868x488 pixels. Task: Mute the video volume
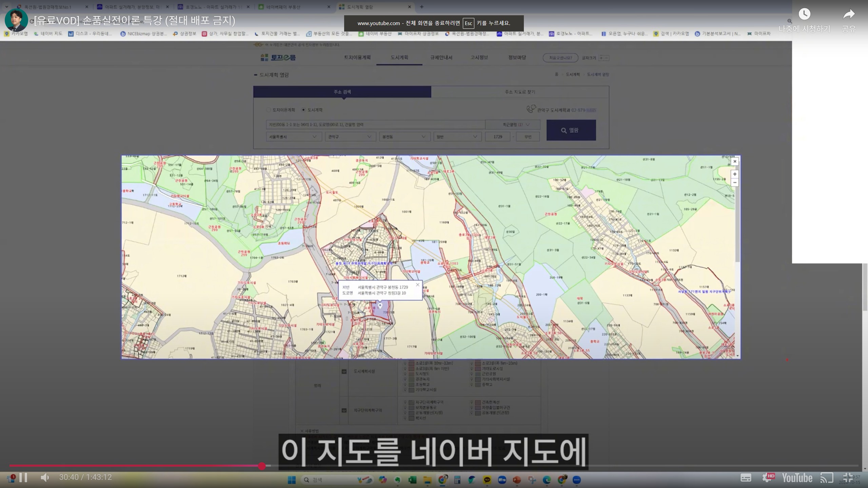tap(45, 477)
